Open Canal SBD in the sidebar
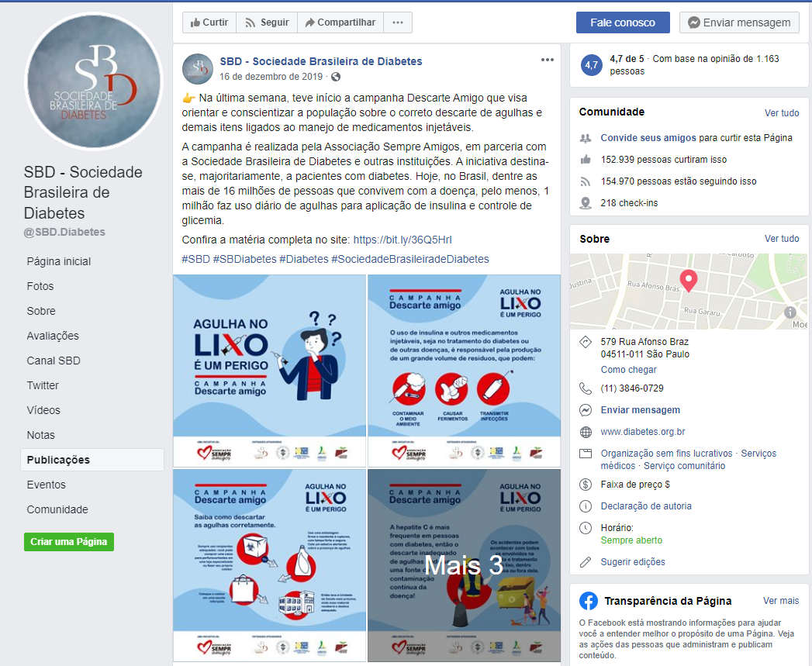Screen dimensions: 812x666 (x=54, y=361)
